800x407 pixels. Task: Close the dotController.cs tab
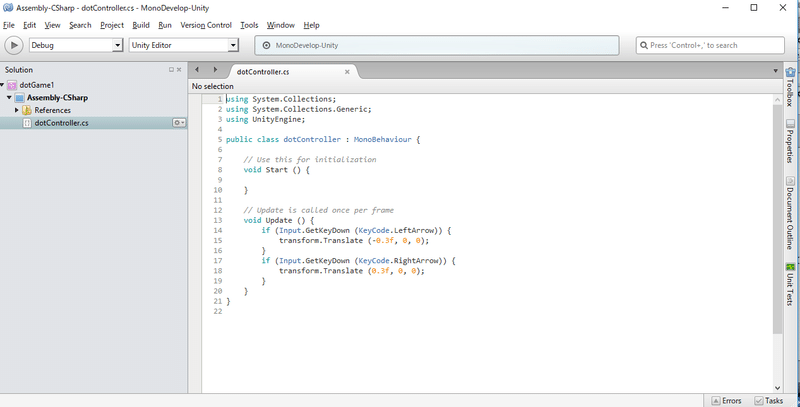click(347, 72)
